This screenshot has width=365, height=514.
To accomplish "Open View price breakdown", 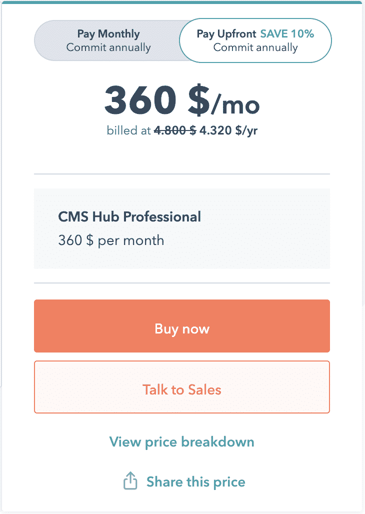I will pos(182,442).
